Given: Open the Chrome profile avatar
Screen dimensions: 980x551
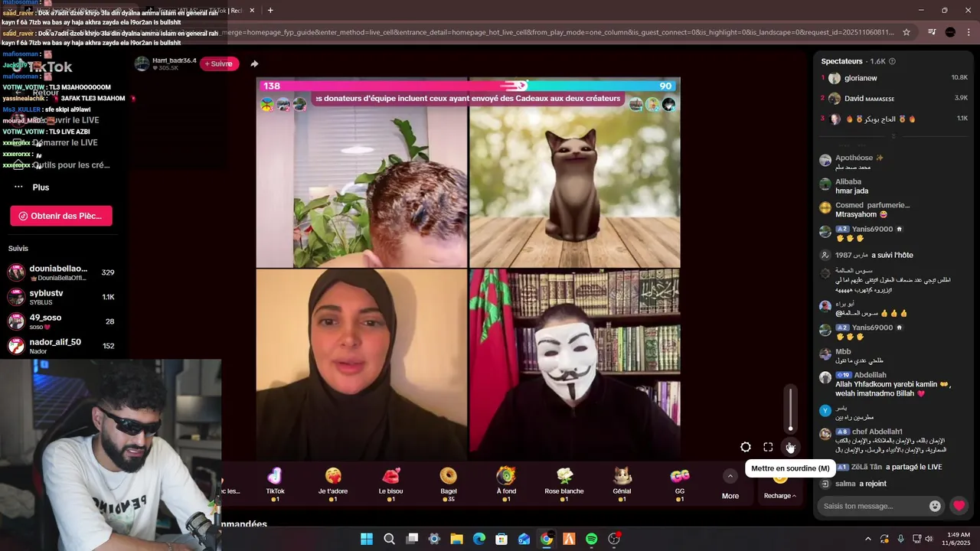Looking at the screenshot, I should pos(950,32).
